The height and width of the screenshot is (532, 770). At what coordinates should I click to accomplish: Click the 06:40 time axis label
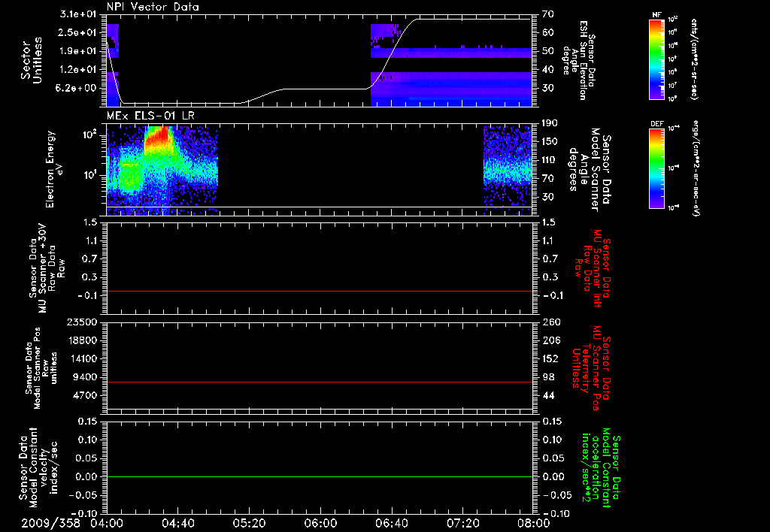tap(391, 523)
